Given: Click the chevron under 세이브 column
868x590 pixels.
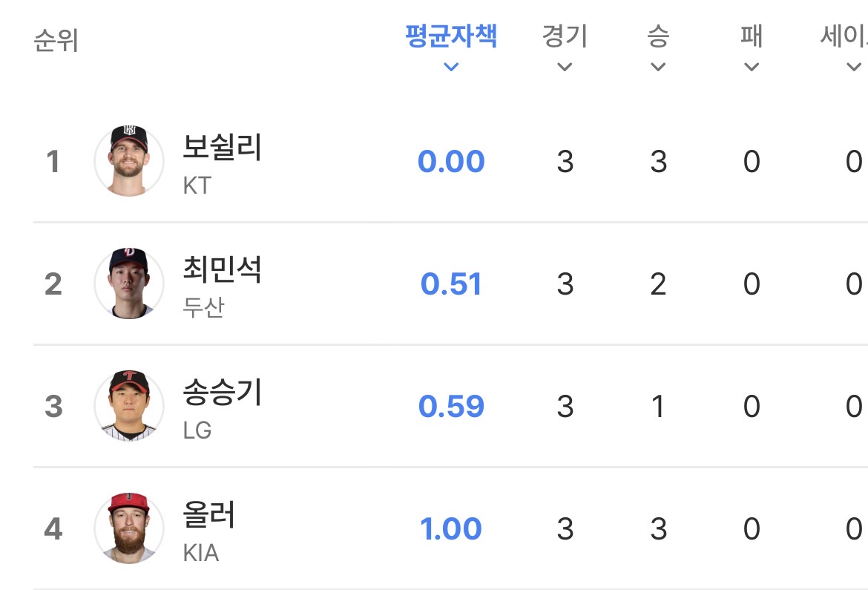Looking at the screenshot, I should (853, 68).
